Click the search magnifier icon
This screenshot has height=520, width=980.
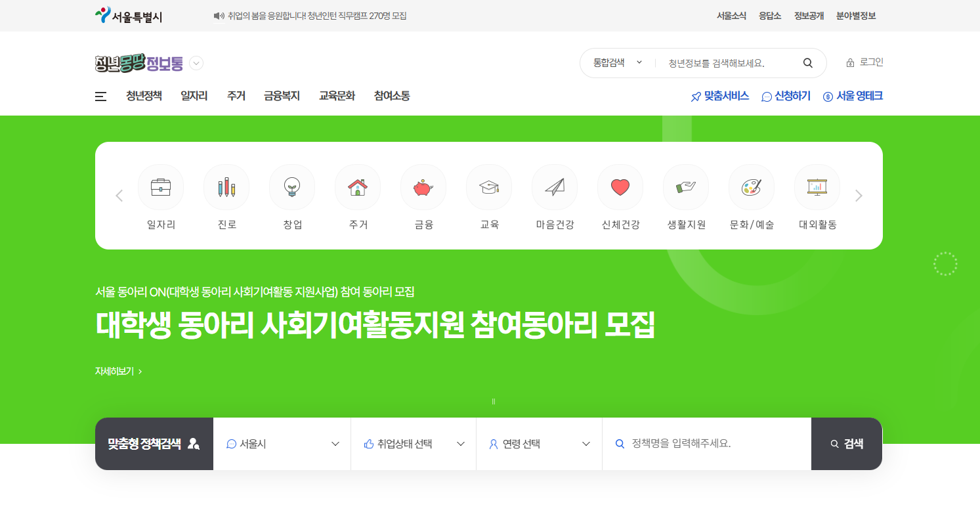coord(807,62)
